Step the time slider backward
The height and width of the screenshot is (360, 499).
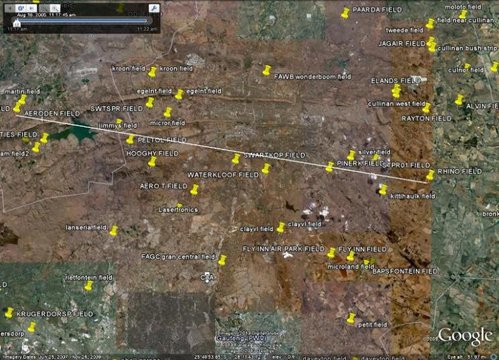(x=10, y=8)
